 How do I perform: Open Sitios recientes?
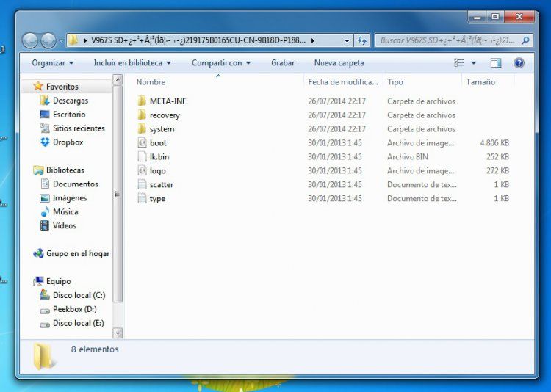point(79,128)
